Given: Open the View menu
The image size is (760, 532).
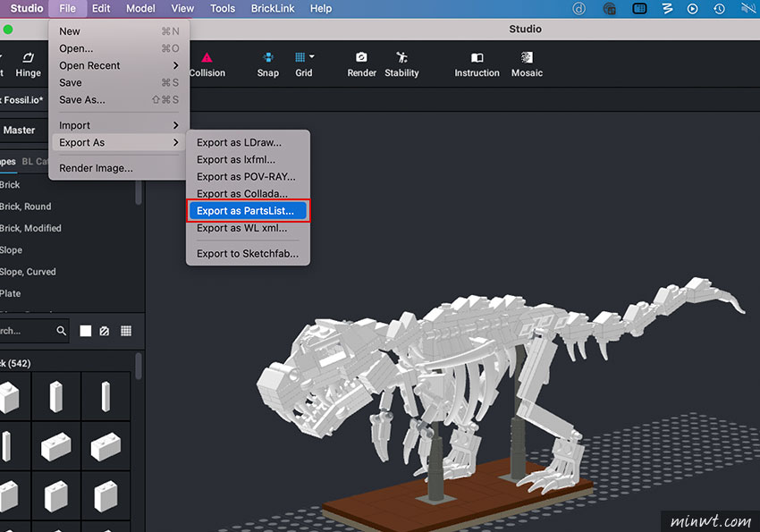Looking at the screenshot, I should coord(182,8).
